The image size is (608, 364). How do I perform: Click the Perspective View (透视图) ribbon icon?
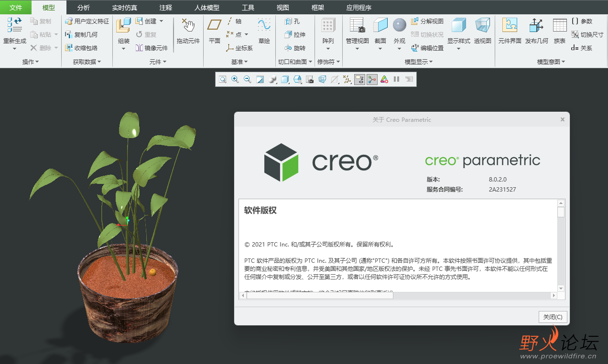482,25
